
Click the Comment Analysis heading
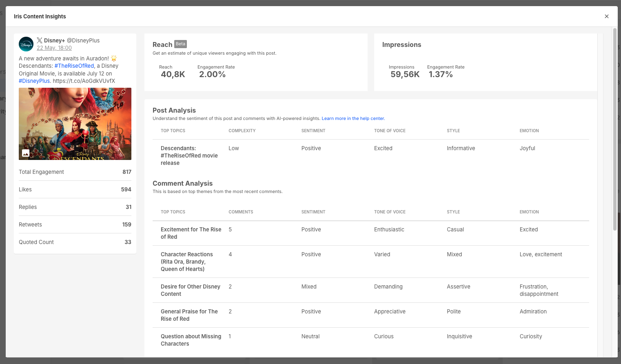(182, 183)
